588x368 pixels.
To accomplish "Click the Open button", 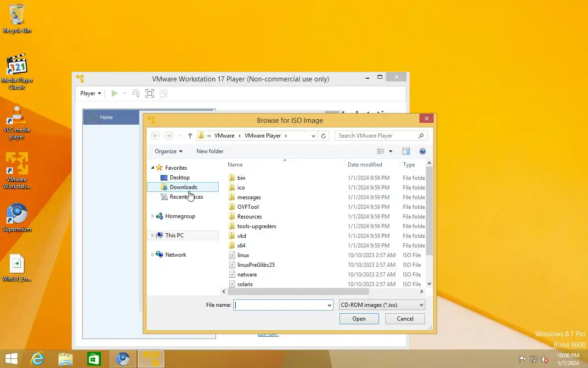I will point(359,319).
